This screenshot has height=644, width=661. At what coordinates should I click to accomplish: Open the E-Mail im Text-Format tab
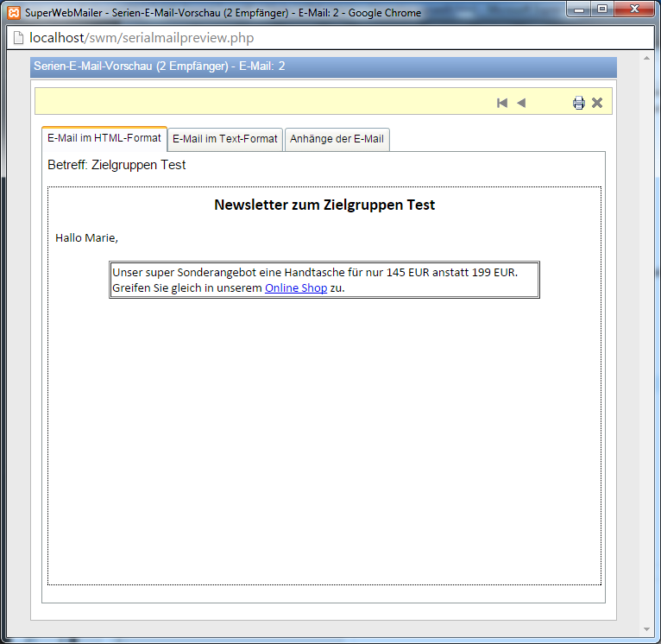pyautogui.click(x=225, y=139)
